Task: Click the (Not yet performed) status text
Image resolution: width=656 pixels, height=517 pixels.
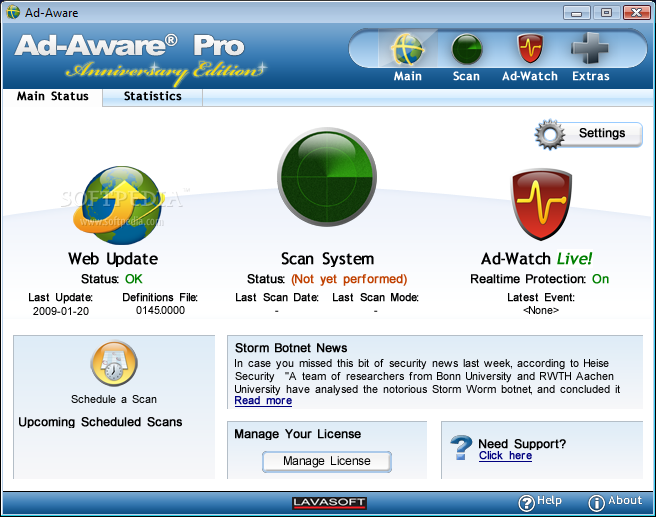Action: 349,279
